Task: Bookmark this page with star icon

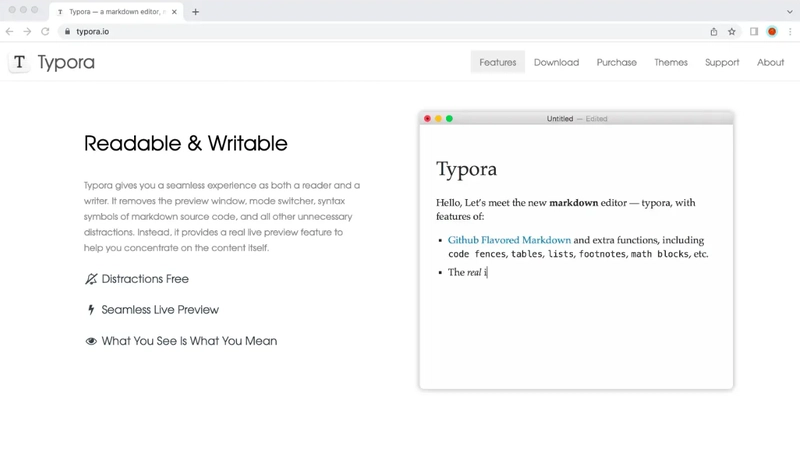Action: (x=732, y=32)
